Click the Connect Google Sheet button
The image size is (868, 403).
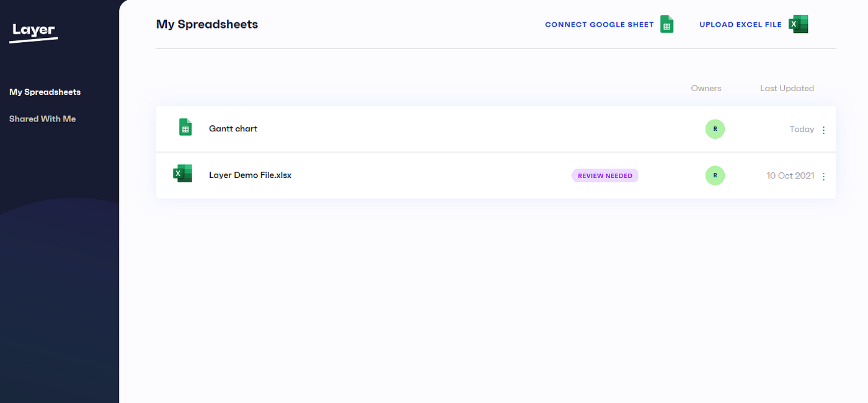click(x=599, y=24)
